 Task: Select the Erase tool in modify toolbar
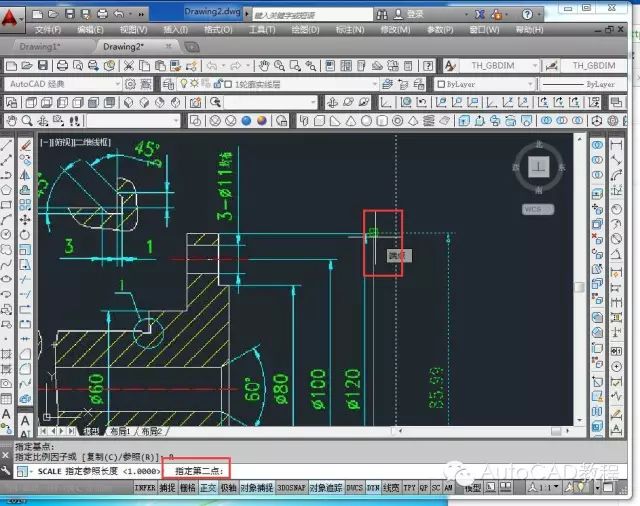(25, 144)
